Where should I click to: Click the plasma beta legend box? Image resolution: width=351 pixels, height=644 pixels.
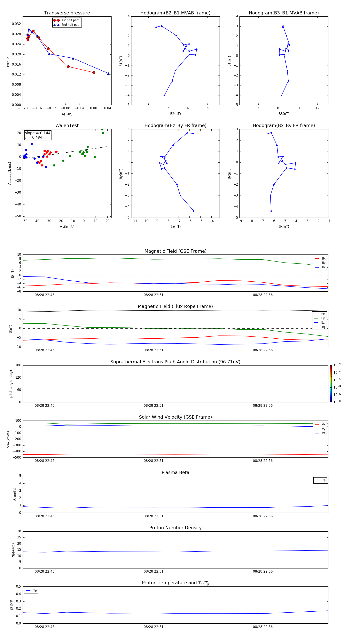[x=320, y=480]
